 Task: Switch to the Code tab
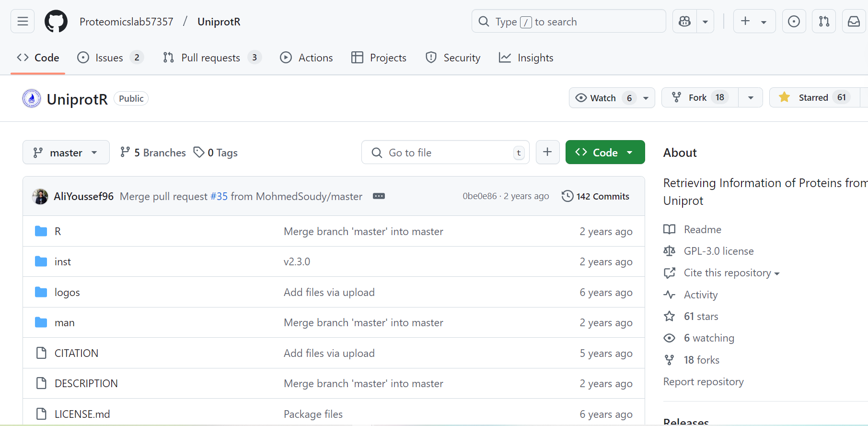[38, 58]
